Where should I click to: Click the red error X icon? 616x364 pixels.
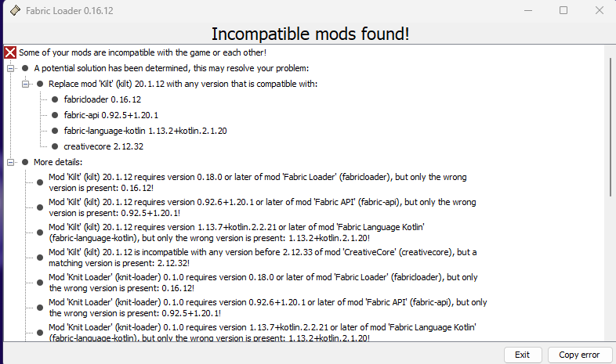10,52
